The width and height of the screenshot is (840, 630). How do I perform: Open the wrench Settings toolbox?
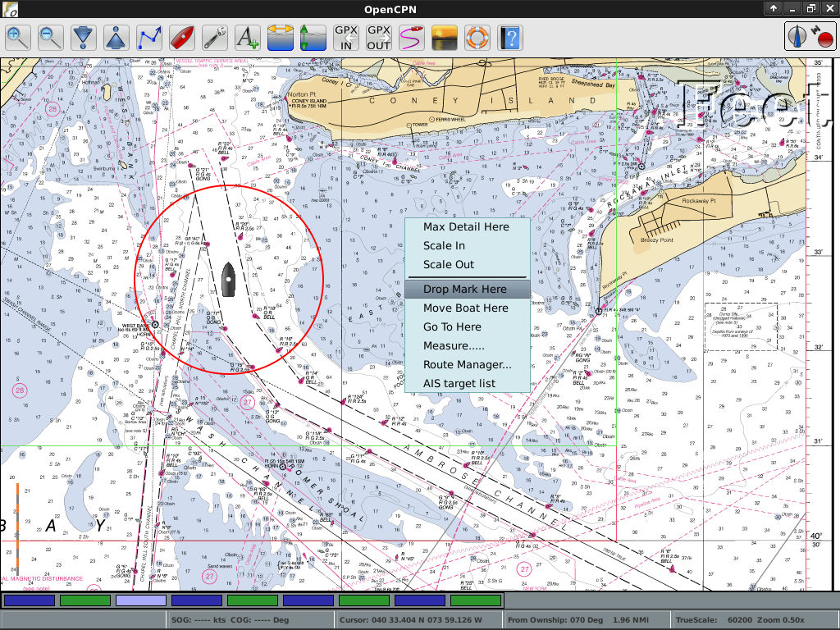coord(215,38)
